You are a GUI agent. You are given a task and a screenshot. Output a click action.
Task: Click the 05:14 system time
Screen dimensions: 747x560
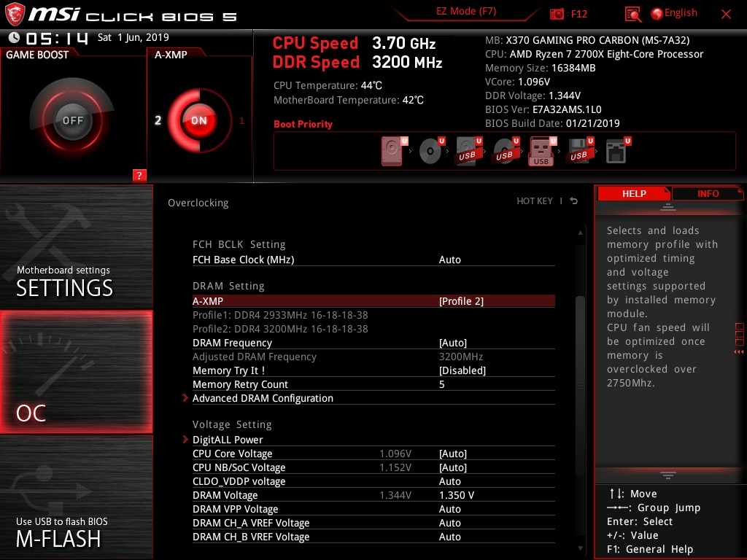[57, 38]
